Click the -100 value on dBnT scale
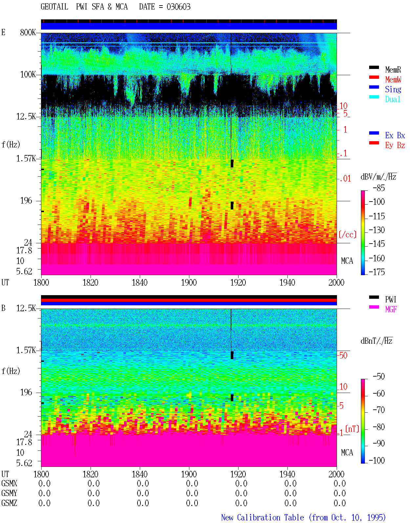Screen dimensions: 420x523 377,460
